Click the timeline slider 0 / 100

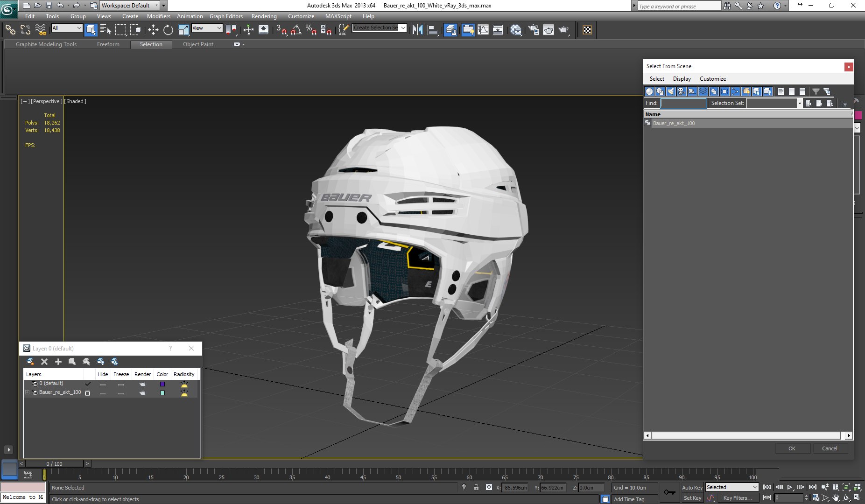[x=54, y=464]
